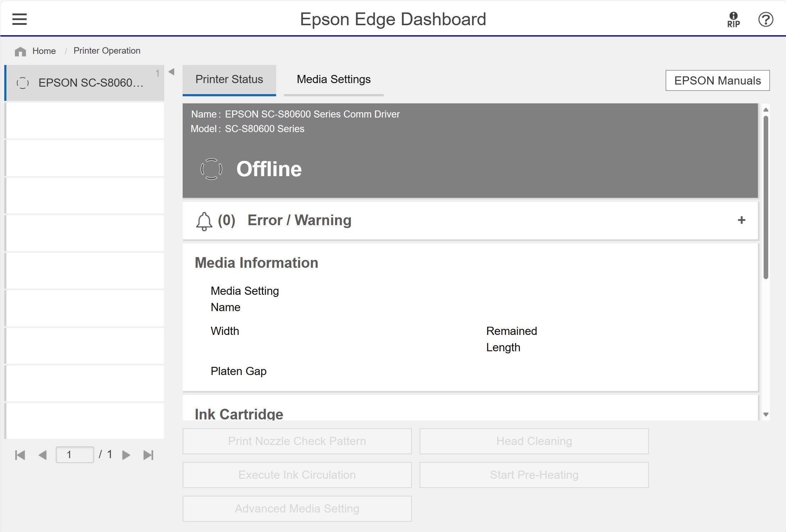The width and height of the screenshot is (786, 532).
Task: Click the Media Setting Name label
Action: pyautogui.click(x=244, y=299)
